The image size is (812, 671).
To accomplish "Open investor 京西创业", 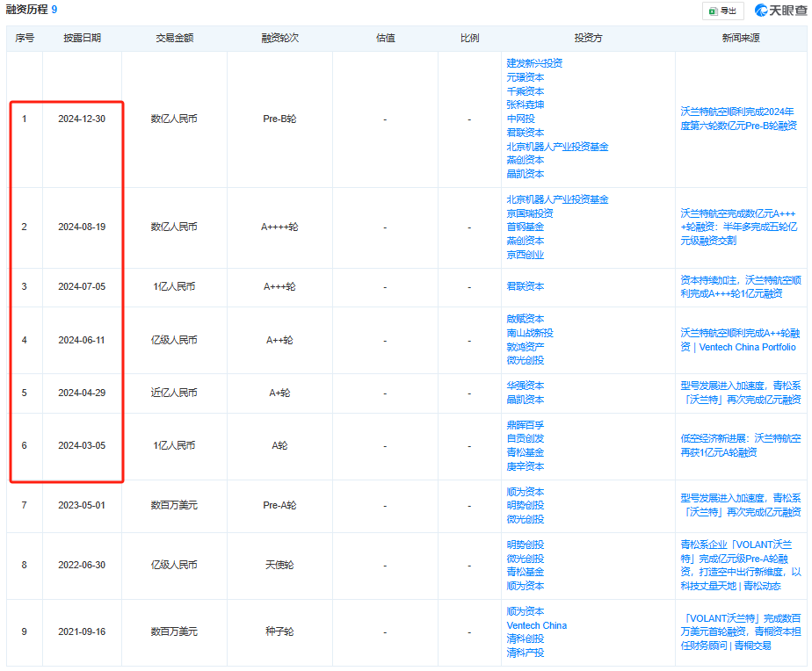I will pos(526,255).
